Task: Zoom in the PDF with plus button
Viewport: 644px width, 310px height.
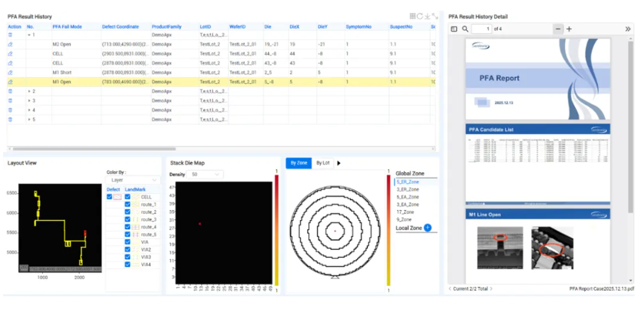Action: point(569,29)
